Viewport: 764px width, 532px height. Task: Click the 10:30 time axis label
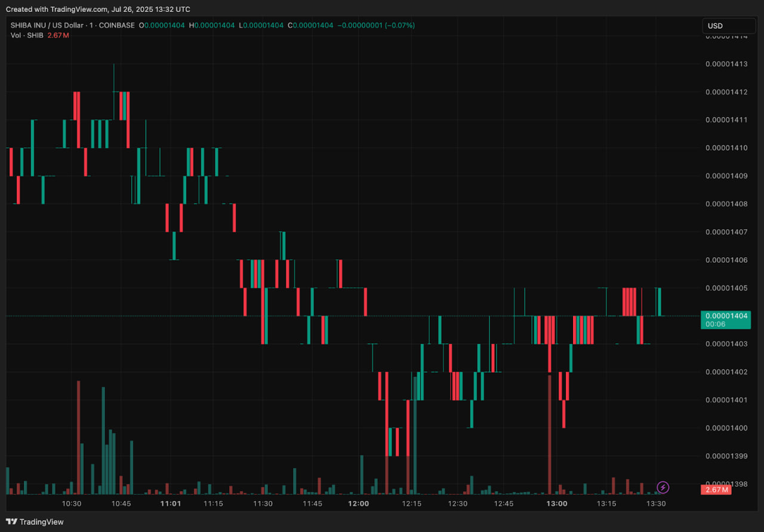coord(72,503)
